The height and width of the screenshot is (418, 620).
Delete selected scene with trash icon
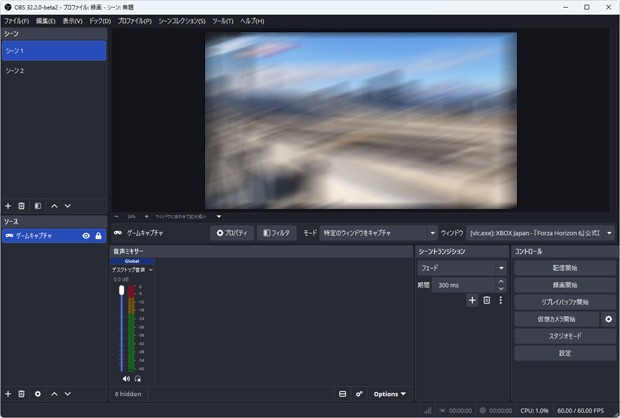pos(21,206)
